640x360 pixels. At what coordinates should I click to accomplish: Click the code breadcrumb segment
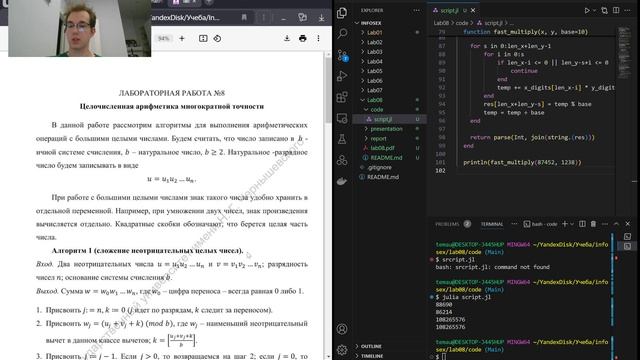(x=462, y=23)
